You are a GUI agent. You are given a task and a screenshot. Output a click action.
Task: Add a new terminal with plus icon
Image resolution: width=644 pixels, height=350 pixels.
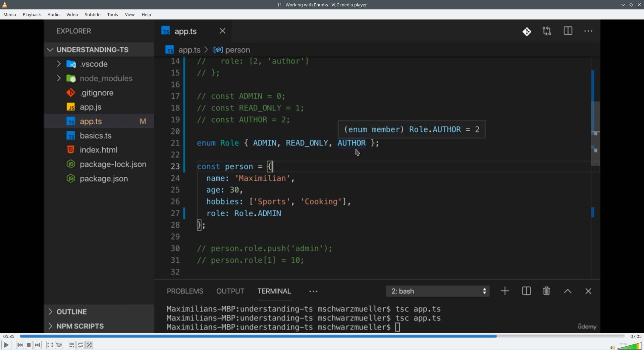pos(505,291)
